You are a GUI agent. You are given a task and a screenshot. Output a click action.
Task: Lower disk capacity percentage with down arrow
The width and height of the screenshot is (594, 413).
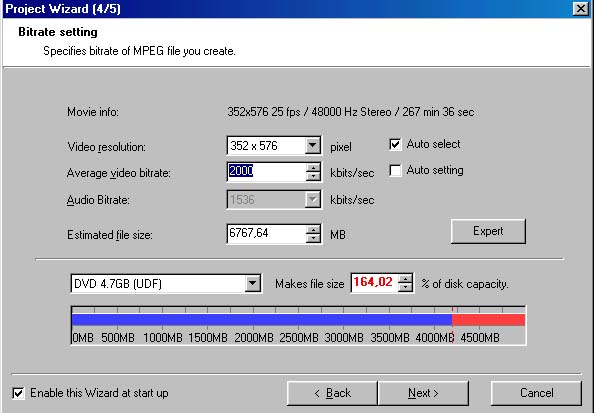tap(405, 288)
